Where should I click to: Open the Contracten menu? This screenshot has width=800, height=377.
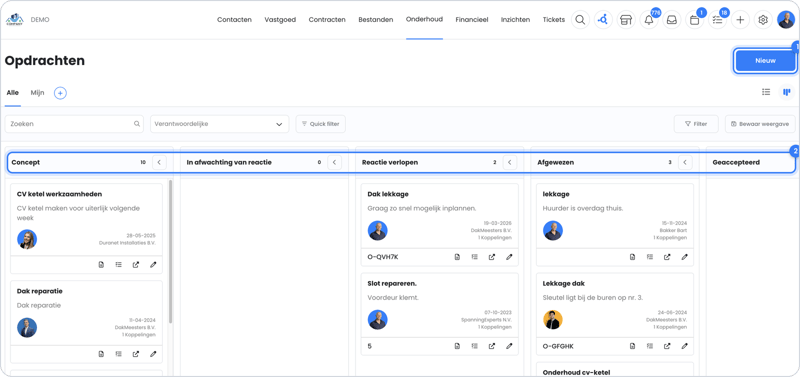(327, 20)
